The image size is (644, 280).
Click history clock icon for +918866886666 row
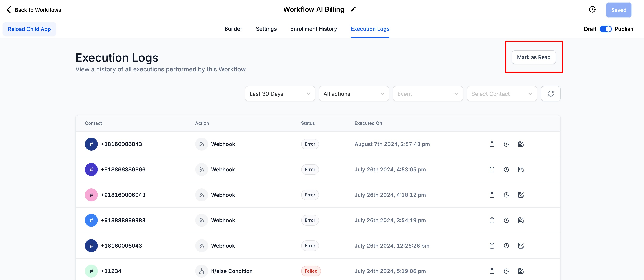pyautogui.click(x=506, y=170)
